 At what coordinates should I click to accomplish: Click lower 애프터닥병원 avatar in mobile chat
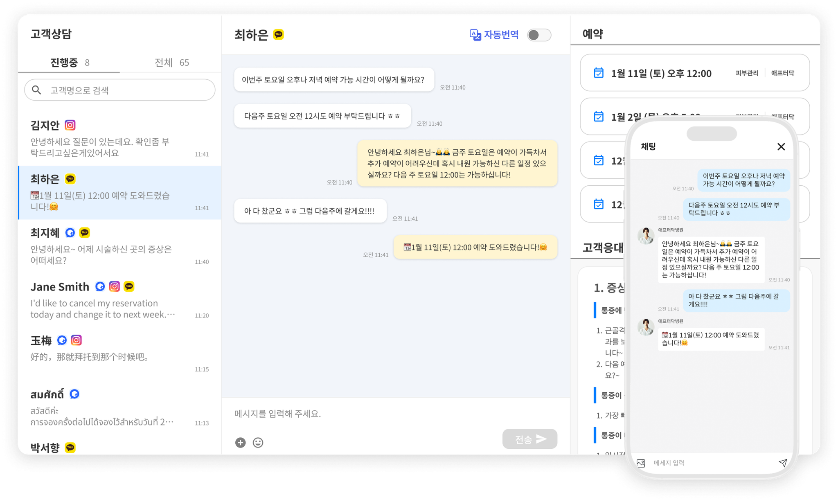coord(646,327)
